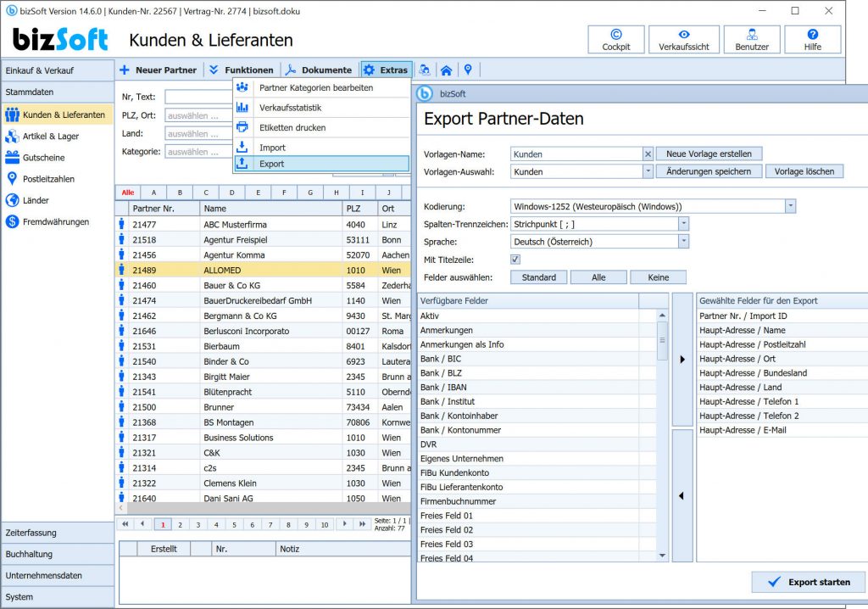
Task: Select Standard fields button
Action: (x=538, y=277)
